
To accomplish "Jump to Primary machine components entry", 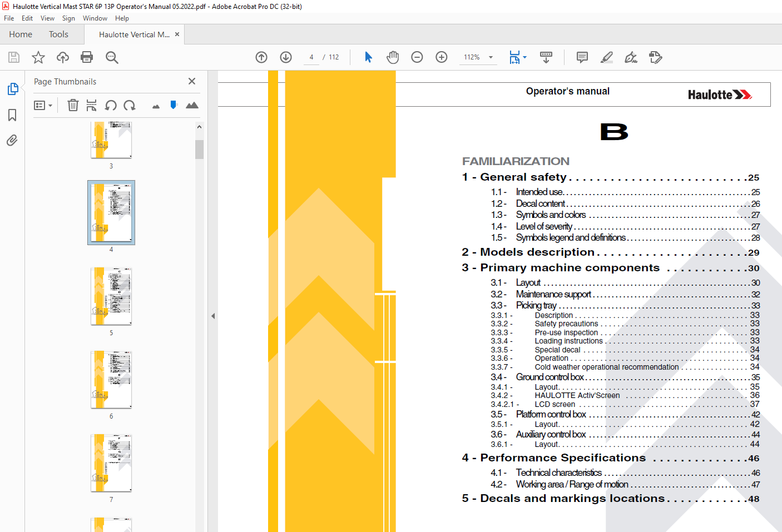I will [611, 268].
